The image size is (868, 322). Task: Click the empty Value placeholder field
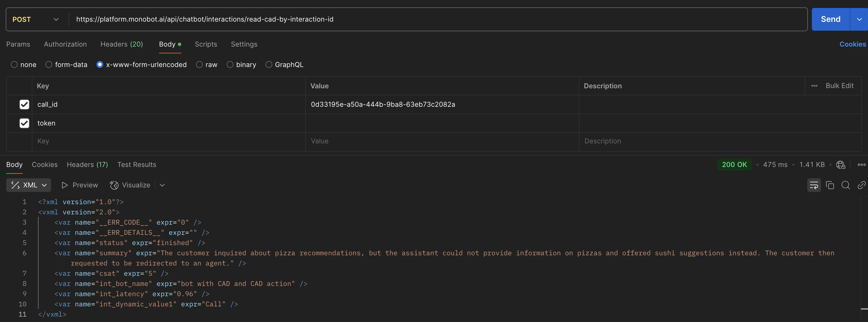442,141
